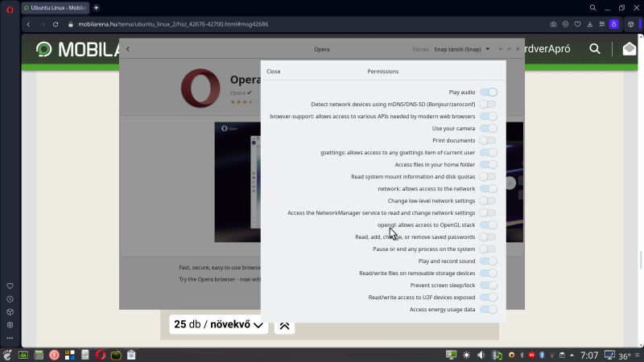The height and width of the screenshot is (362, 644).
Task: Open the Snap tároló source dropdown
Action: click(462, 49)
